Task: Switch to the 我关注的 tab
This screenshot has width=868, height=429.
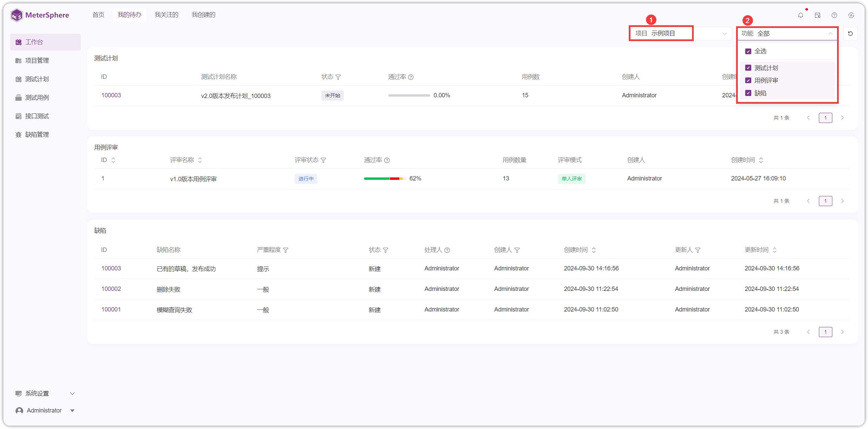Action: coord(167,15)
